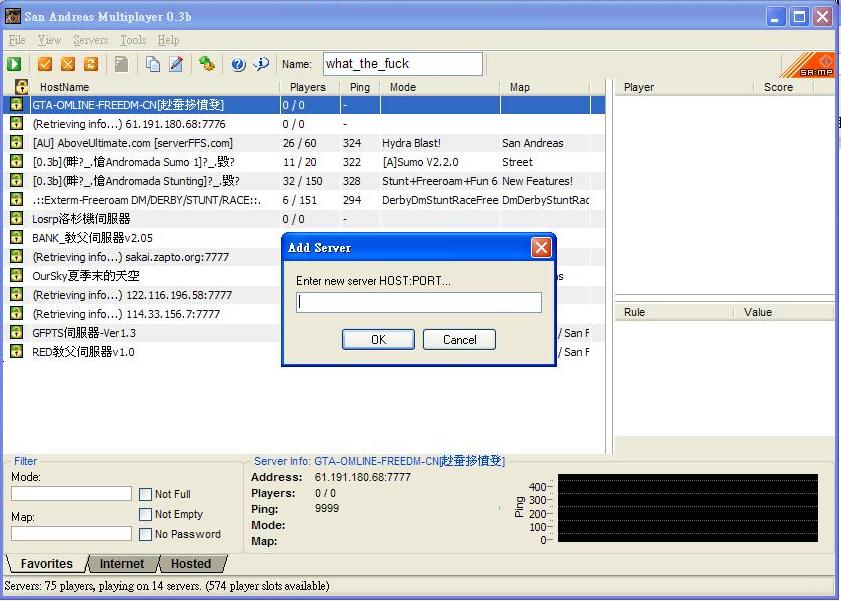
Task: Click lock icon of Exterm-Freeroam row
Action: click(x=17, y=199)
